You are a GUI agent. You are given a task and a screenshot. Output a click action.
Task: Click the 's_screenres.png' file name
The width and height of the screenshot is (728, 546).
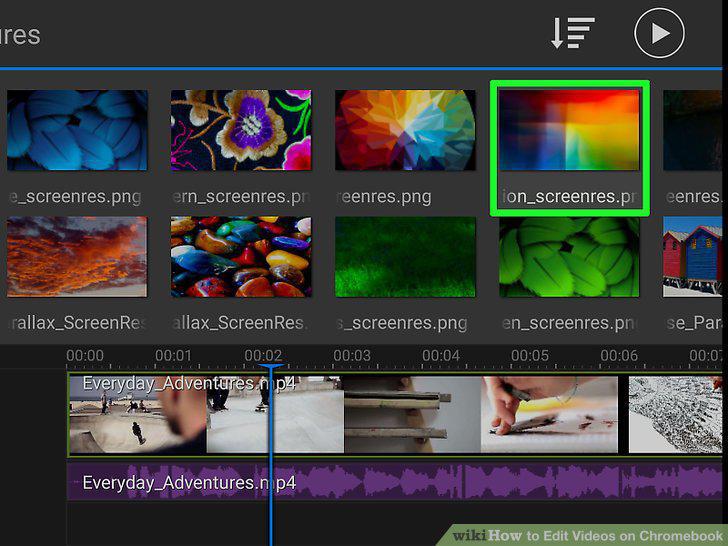(x=402, y=324)
